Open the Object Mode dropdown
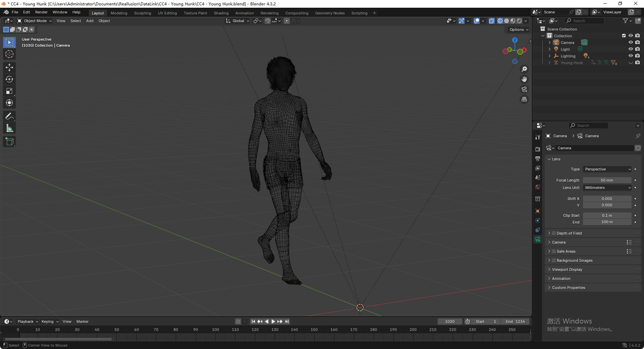The image size is (644, 349). [x=34, y=21]
